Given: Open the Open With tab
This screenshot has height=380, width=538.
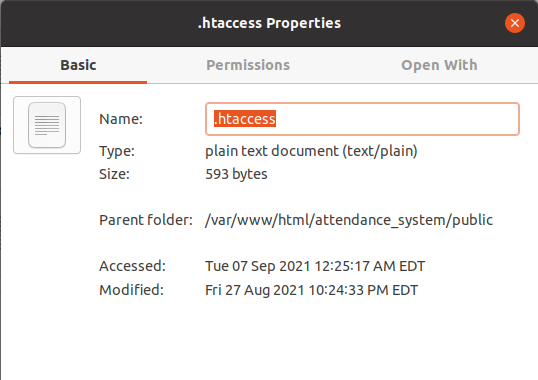Looking at the screenshot, I should (x=439, y=65).
